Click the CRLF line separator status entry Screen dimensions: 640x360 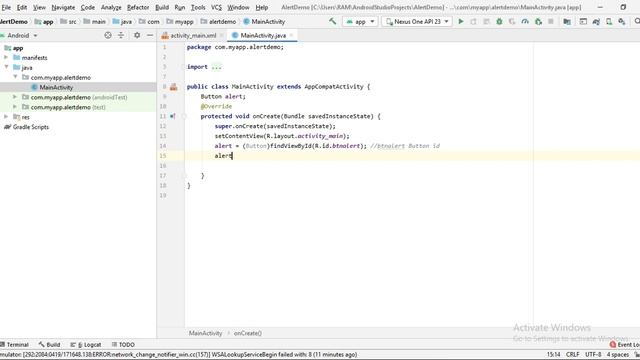573,354
